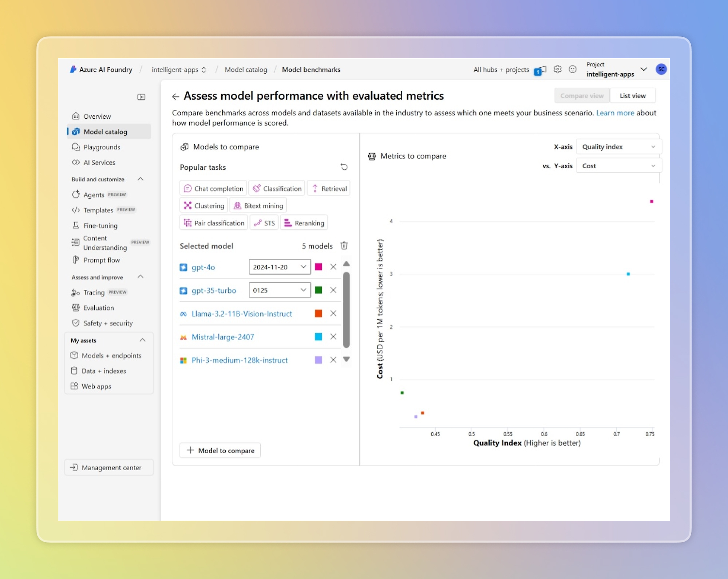The image size is (728, 579).
Task: Filter by Pair classification task
Action: click(x=214, y=223)
